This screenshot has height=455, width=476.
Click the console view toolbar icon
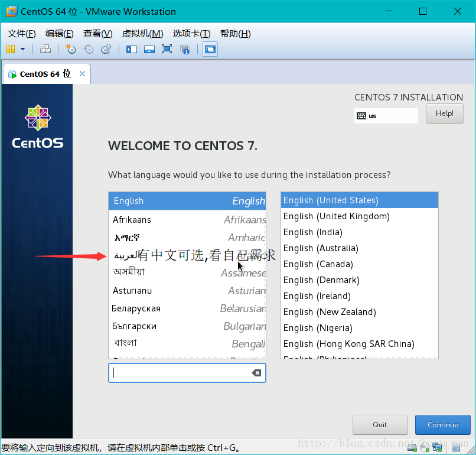[x=210, y=49]
